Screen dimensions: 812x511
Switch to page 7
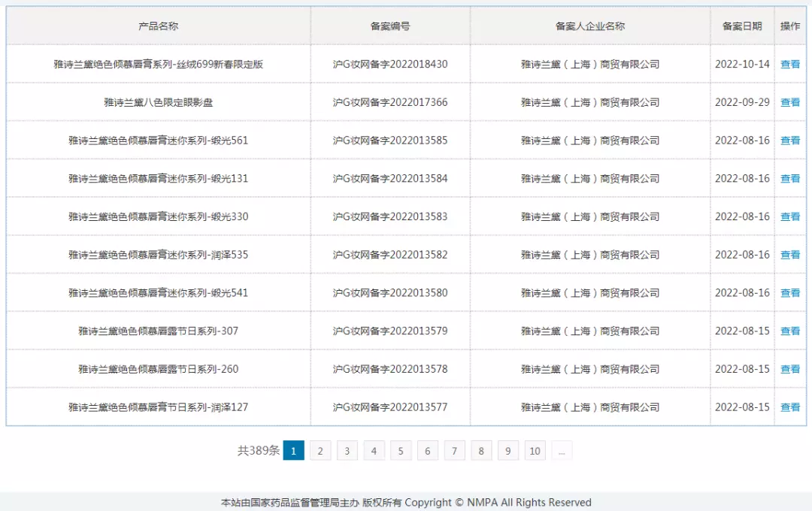454,450
